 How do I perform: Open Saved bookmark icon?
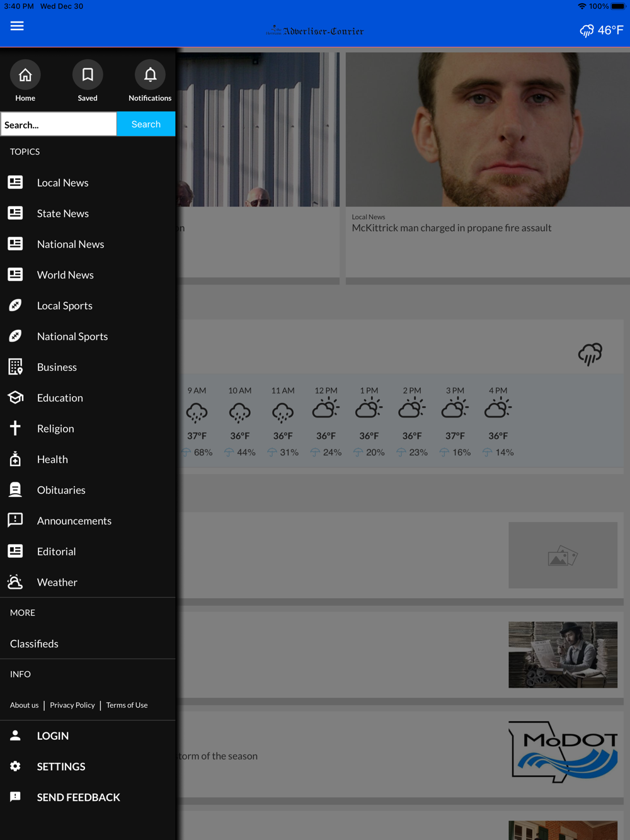click(x=88, y=75)
